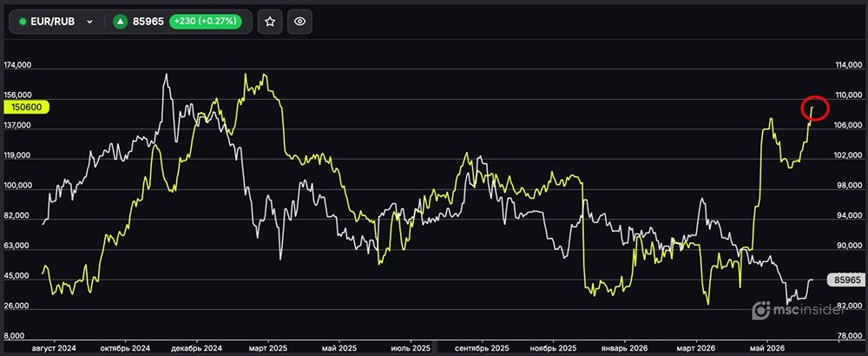The height and width of the screenshot is (356, 868).
Task: Click the green up-triangle price icon
Action: pos(120,22)
